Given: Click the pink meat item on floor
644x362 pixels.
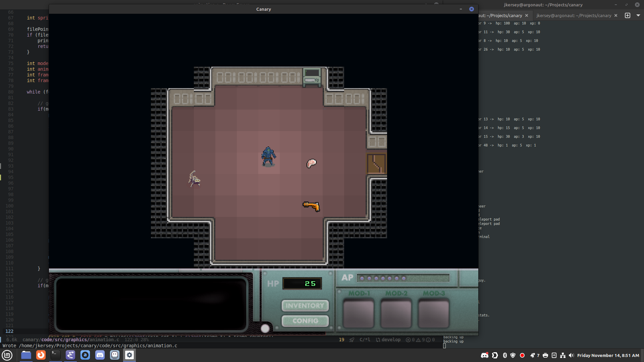Looking at the screenshot, I should [x=311, y=163].
